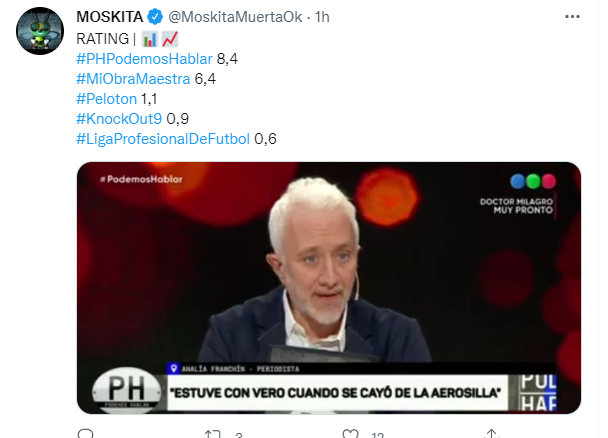Click the reply speech bubble icon
Image resolution: width=608 pixels, height=438 pixels.
(x=85, y=433)
